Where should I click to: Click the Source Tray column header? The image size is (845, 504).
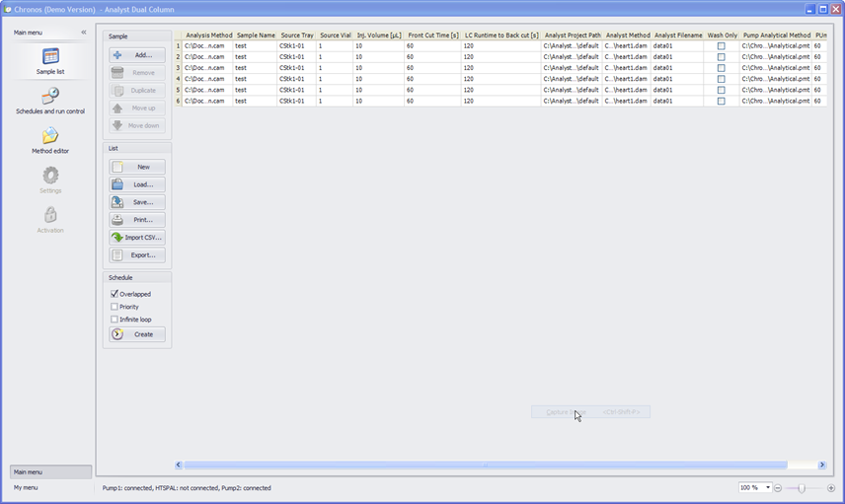tap(296, 35)
